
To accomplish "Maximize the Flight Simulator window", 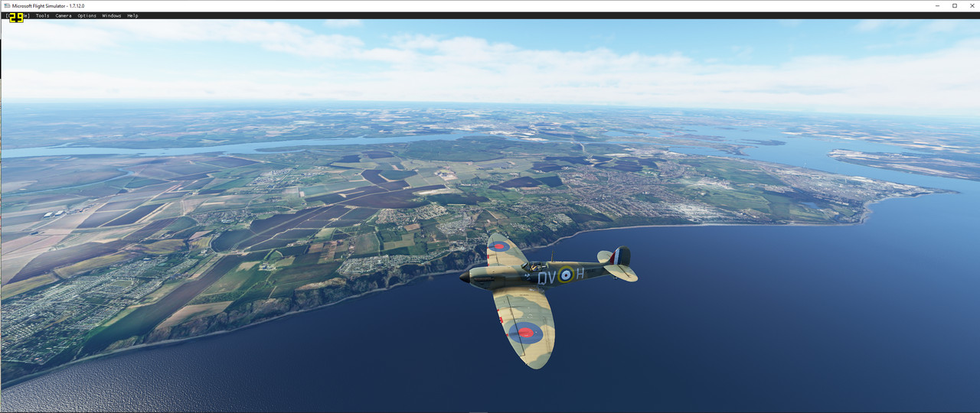I will (955, 5).
